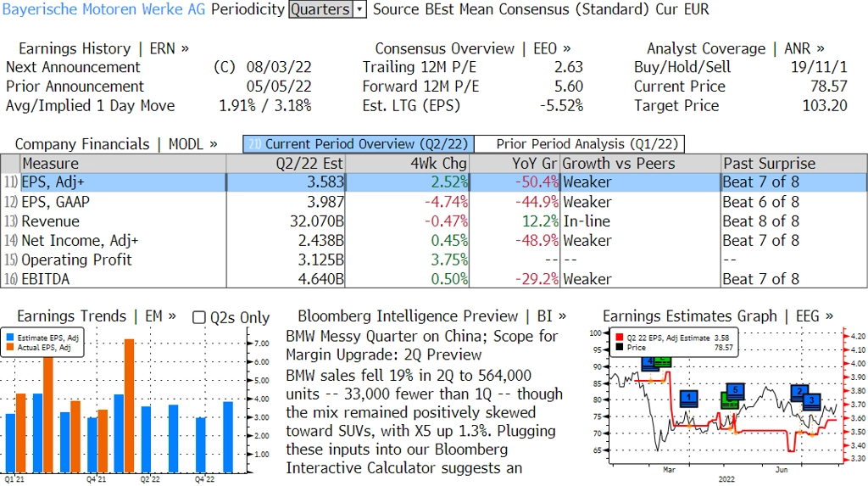Open Company Financials MODL link
Image resolution: width=868 pixels, height=486 pixels.
tap(116, 144)
